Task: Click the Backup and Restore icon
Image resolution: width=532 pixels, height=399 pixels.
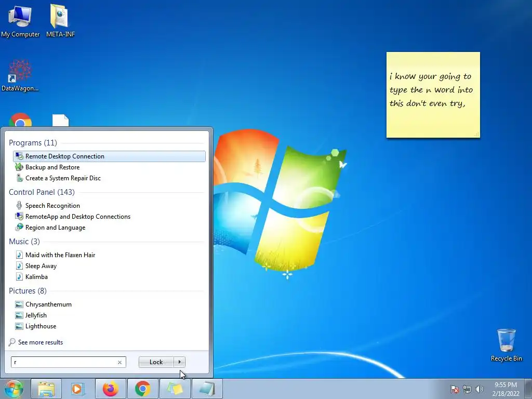Action: pyautogui.click(x=19, y=167)
